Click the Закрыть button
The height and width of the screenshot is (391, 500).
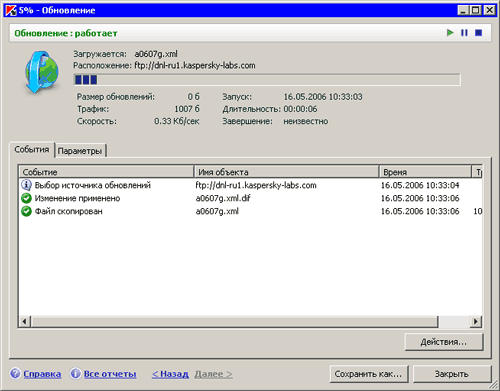click(452, 374)
